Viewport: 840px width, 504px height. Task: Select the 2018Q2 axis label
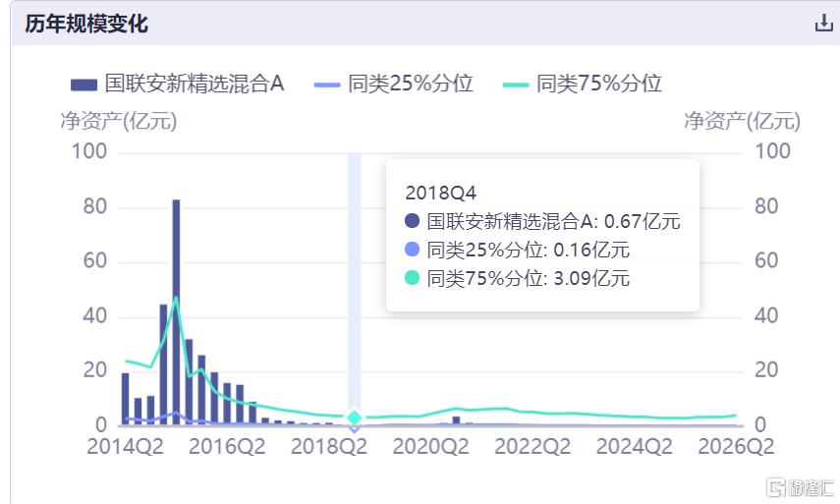click(329, 446)
